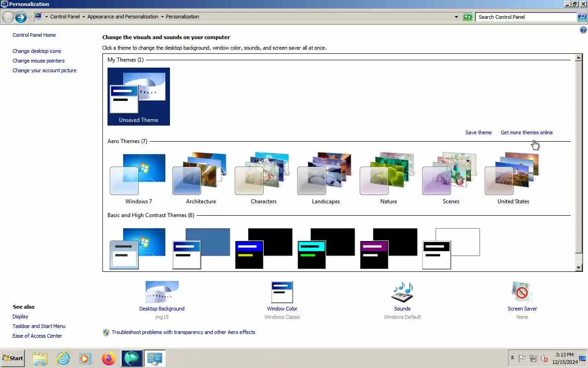Screen dimensions: 588x368
Task: Click the Control Panel taskbar button
Action: (154, 358)
